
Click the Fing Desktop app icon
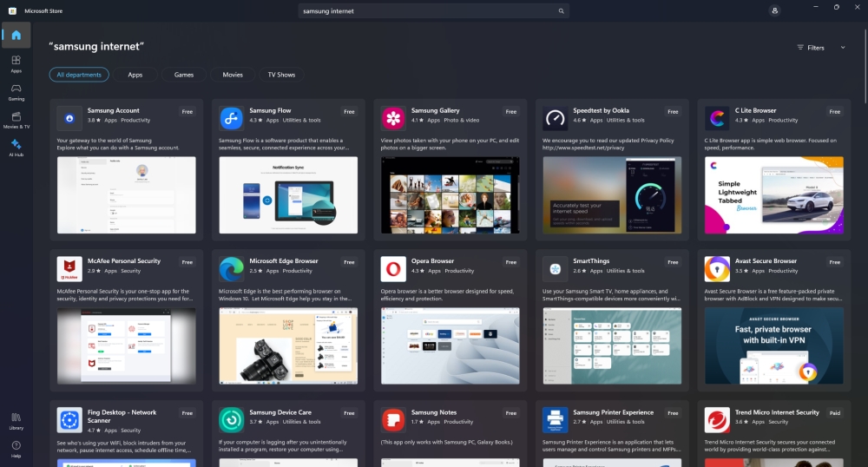(69, 420)
